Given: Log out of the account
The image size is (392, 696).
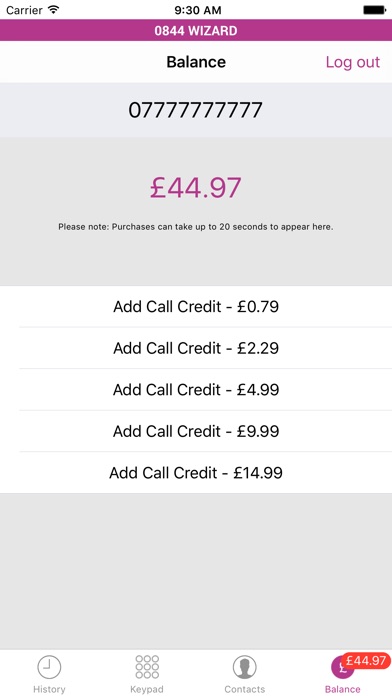Looking at the screenshot, I should [353, 62].
